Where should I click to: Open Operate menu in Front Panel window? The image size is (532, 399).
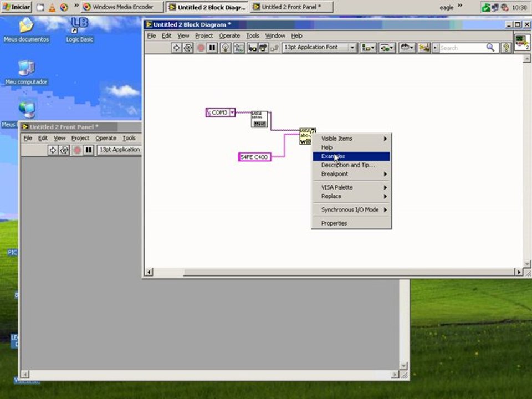[106, 138]
